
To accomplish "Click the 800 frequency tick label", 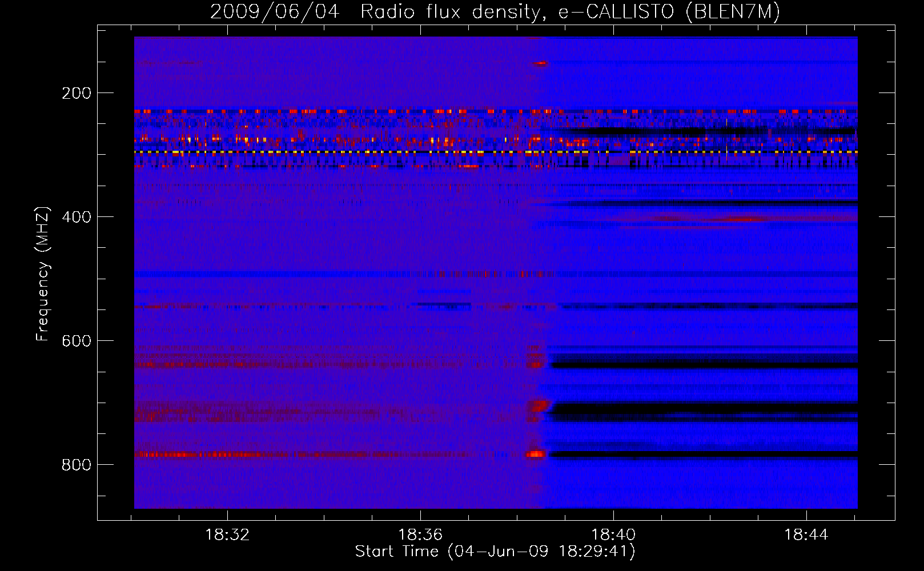I will click(77, 465).
